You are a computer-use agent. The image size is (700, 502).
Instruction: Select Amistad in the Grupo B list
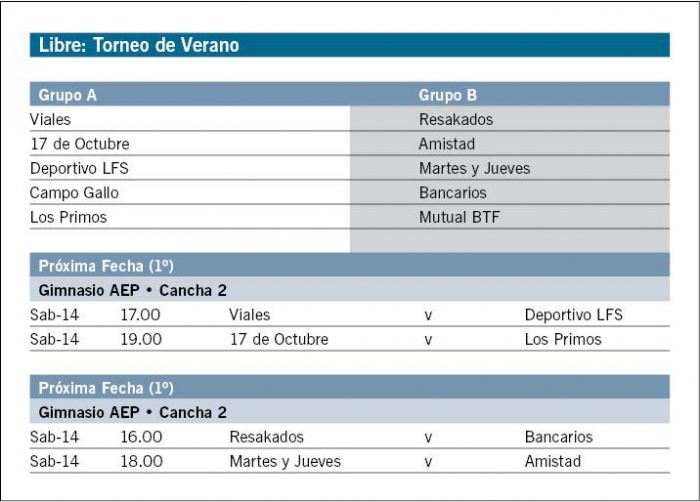[x=446, y=144]
